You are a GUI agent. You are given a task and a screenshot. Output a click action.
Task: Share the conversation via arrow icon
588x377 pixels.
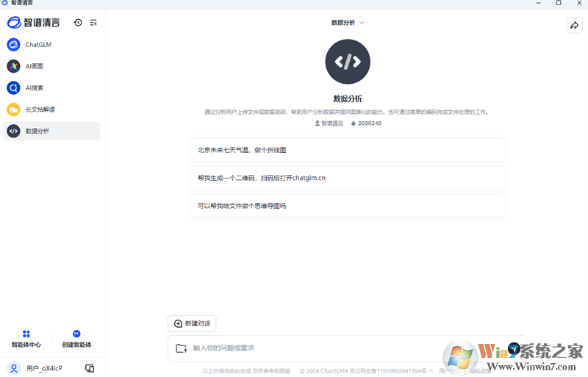pos(574,26)
